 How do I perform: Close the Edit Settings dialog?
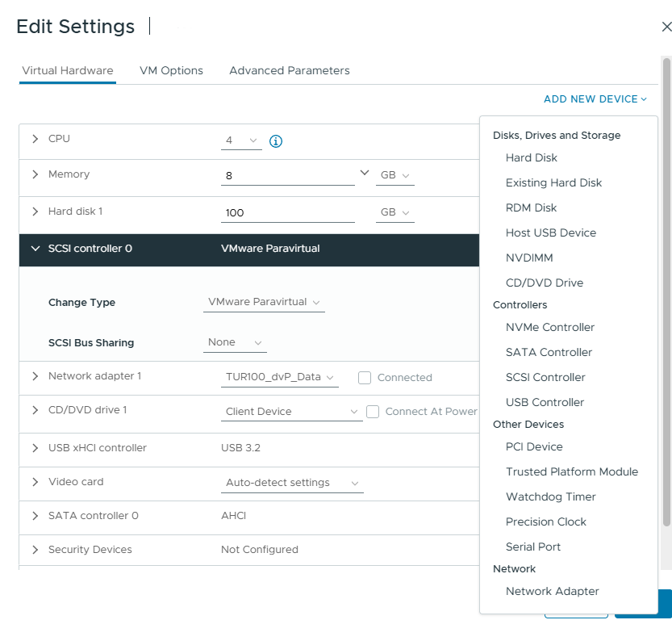pyautogui.click(x=666, y=27)
